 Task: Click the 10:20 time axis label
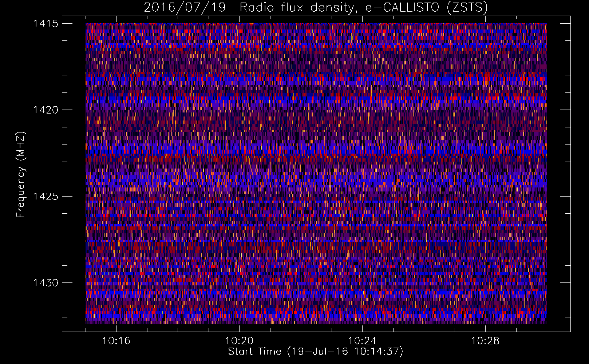tap(239, 341)
